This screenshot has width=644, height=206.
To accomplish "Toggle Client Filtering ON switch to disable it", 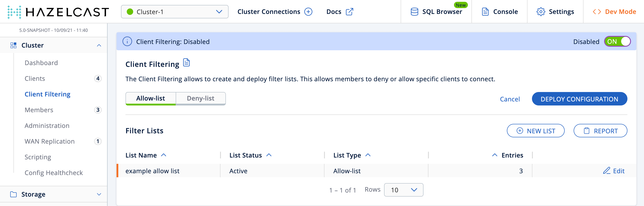I will (x=618, y=42).
